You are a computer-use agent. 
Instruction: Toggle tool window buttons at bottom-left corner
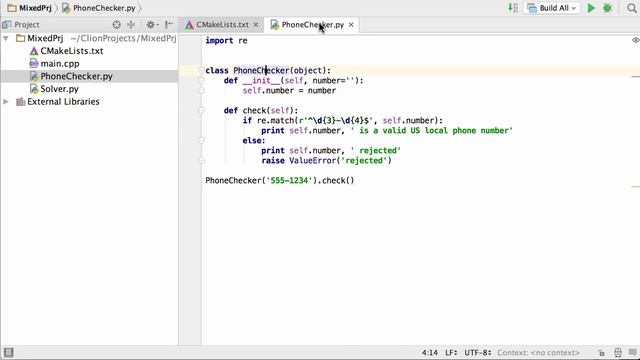8,352
